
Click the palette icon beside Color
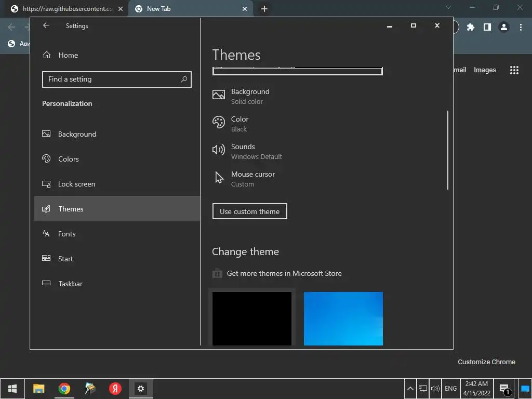click(x=219, y=122)
